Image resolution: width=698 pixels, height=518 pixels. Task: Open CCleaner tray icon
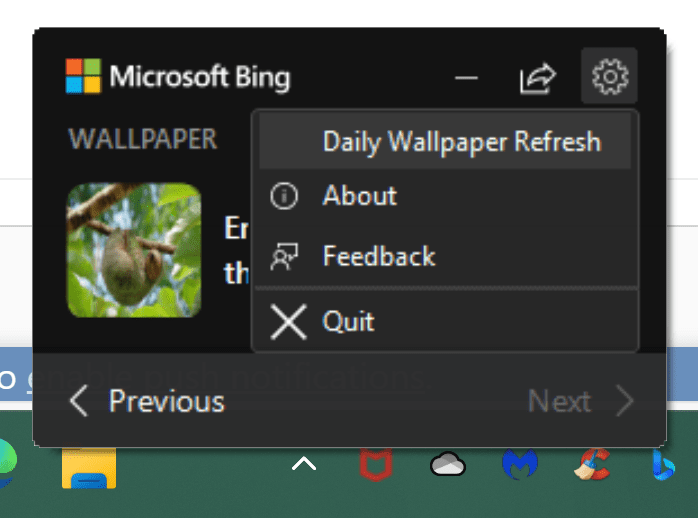[x=592, y=464]
